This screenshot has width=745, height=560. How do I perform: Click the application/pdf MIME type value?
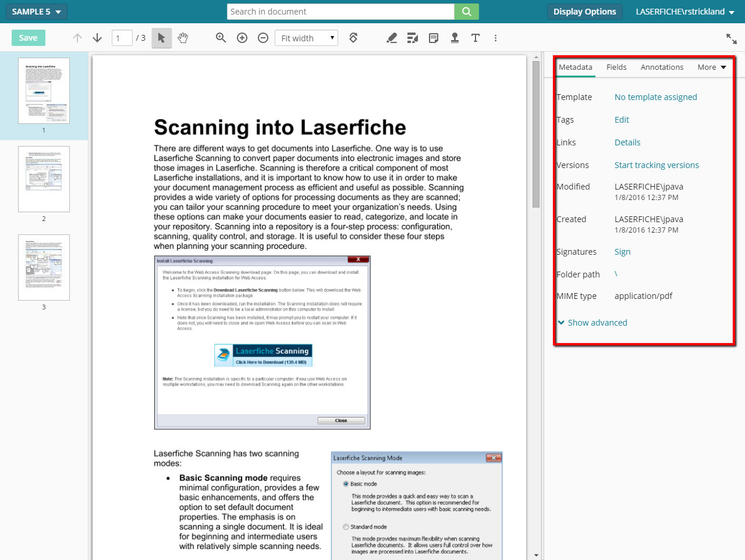643,296
